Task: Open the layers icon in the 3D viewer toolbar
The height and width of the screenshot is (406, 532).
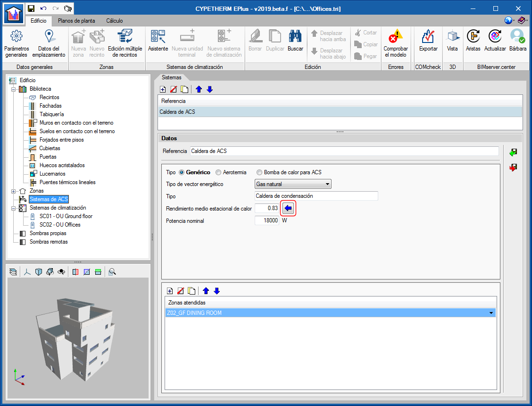Action: pyautogui.click(x=13, y=272)
